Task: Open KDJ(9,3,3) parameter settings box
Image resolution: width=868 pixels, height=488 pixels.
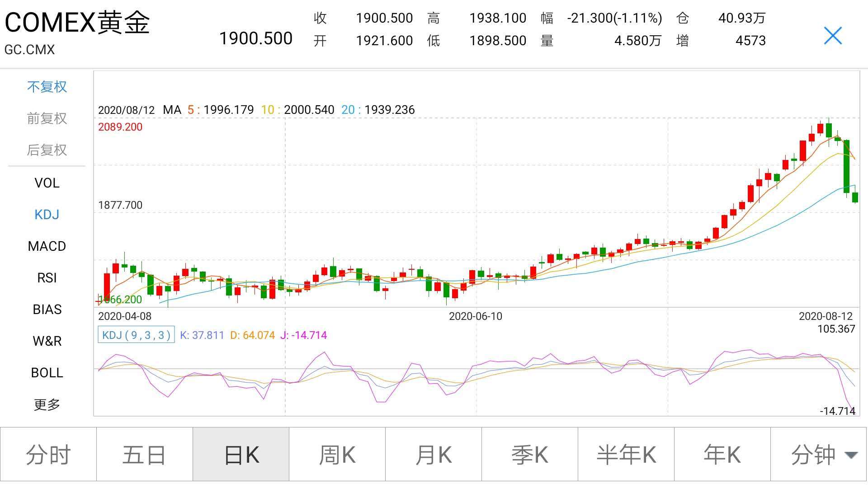Action: (136, 335)
